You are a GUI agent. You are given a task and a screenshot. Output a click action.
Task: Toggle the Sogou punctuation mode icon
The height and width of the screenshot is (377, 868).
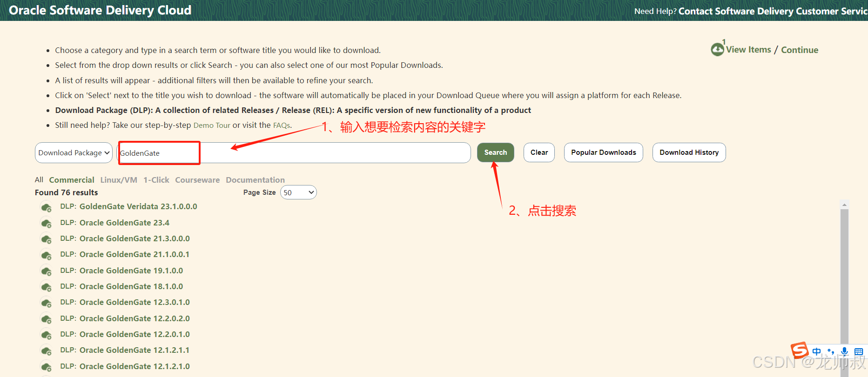point(831,351)
